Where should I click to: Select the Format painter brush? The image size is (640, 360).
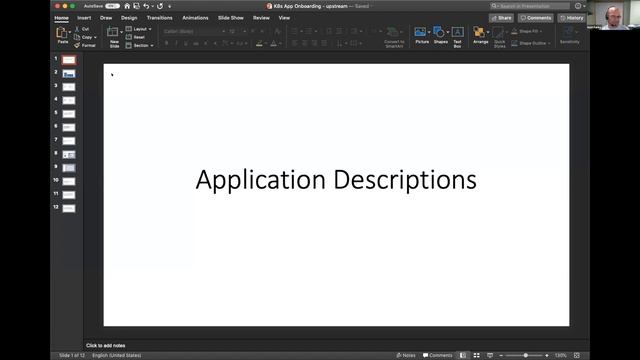click(x=77, y=45)
